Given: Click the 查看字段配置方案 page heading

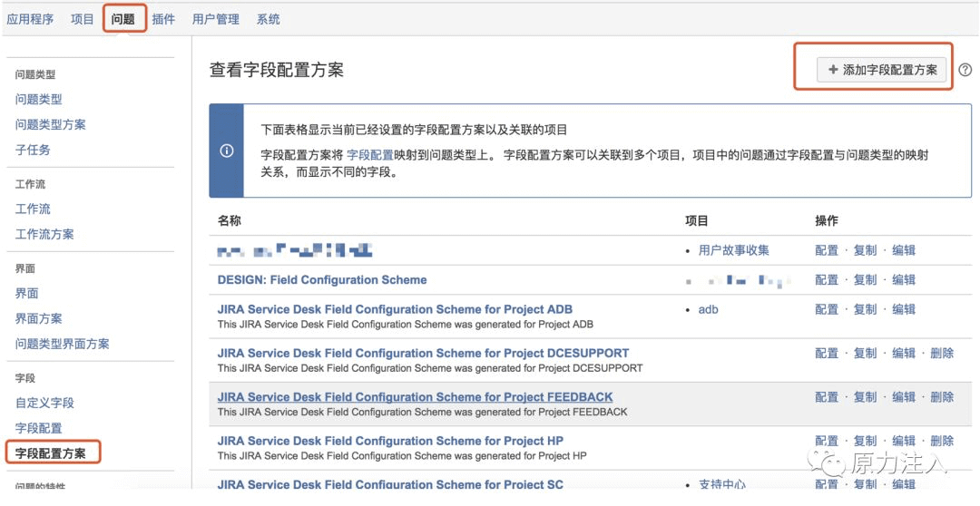Looking at the screenshot, I should [276, 70].
